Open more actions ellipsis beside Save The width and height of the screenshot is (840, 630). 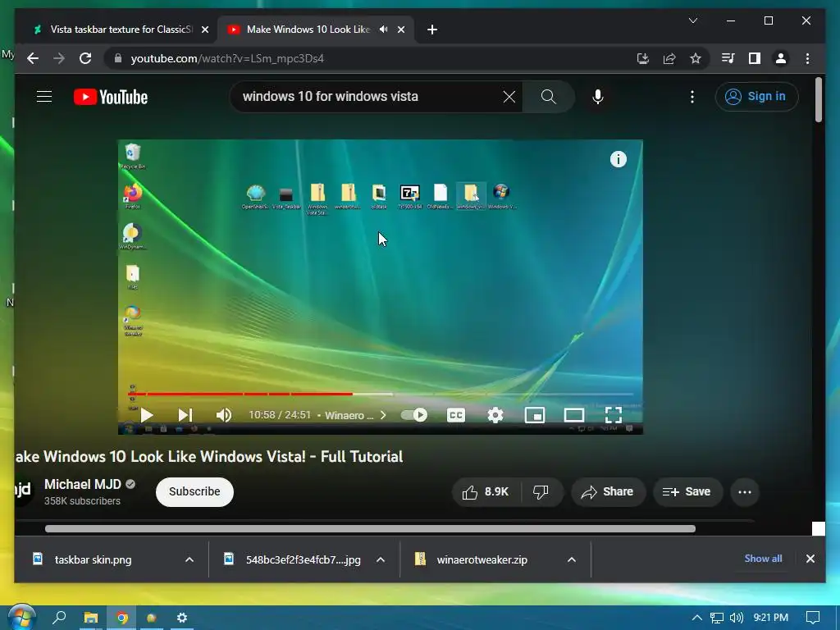click(745, 492)
